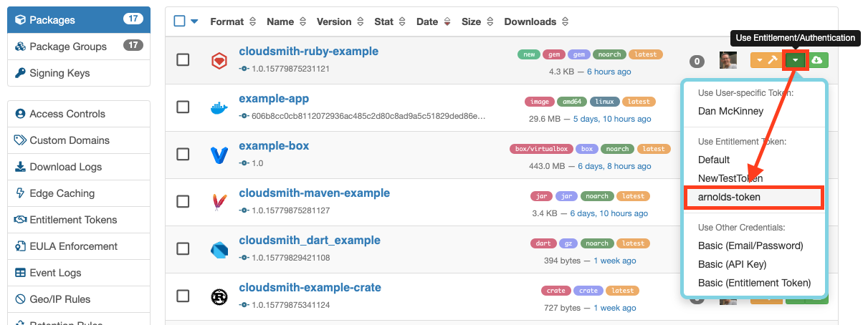This screenshot has width=868, height=325.
Task: Click the uploader avatar on cloudsmith-ruby-example
Action: pyautogui.click(x=728, y=61)
